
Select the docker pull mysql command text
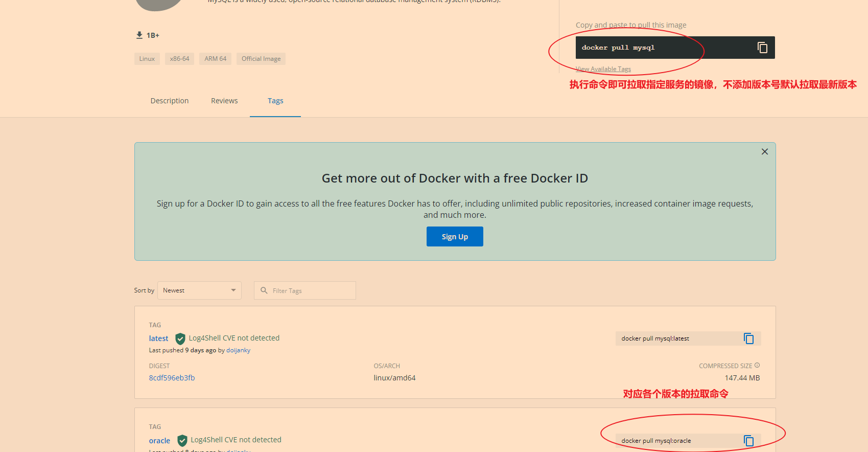(x=618, y=48)
